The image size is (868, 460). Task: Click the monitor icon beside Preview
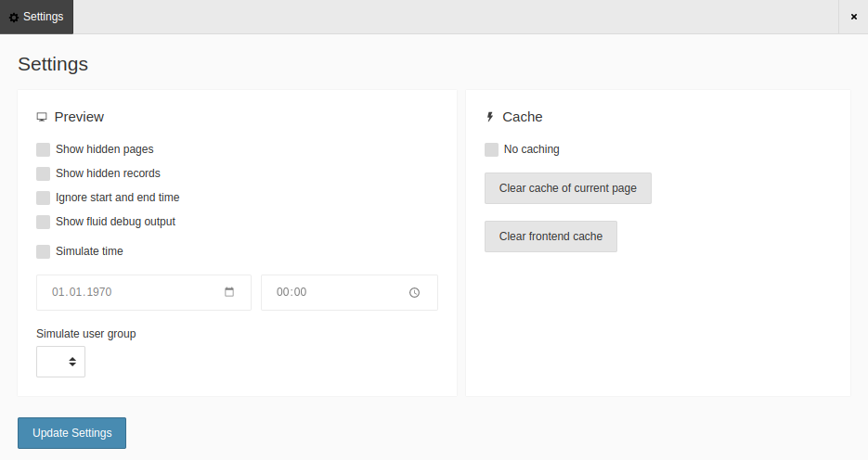tap(42, 117)
